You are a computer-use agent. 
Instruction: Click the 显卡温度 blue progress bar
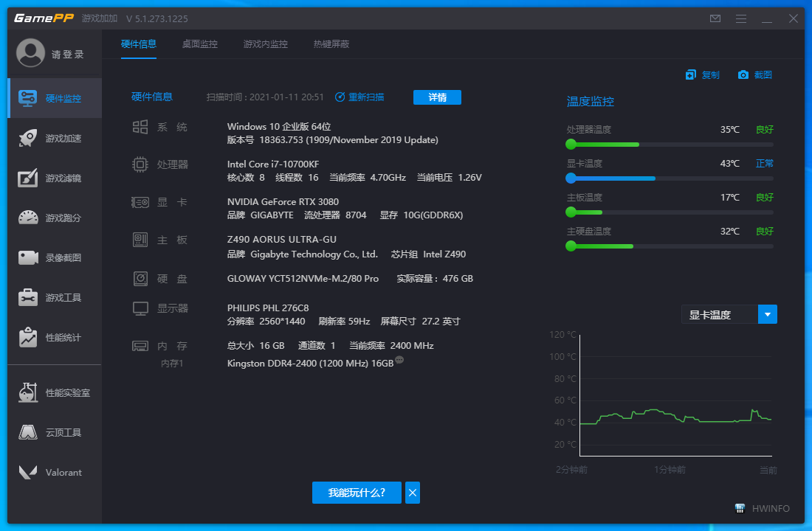click(670, 178)
